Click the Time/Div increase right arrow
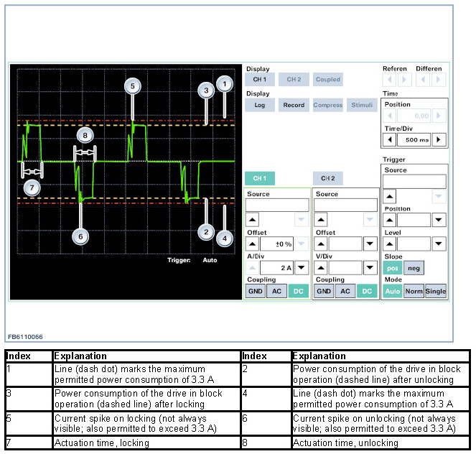This screenshot has width=476, height=454. coord(439,139)
